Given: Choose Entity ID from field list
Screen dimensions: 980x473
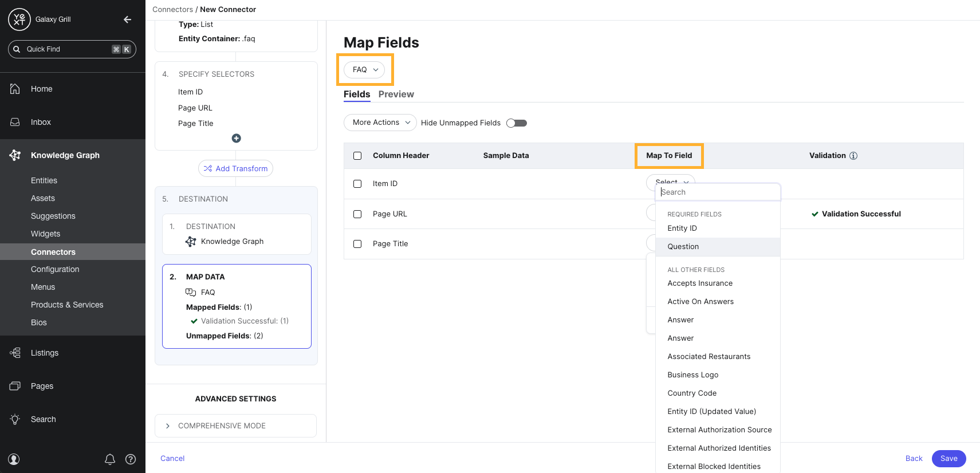Looking at the screenshot, I should click(x=718, y=228).
